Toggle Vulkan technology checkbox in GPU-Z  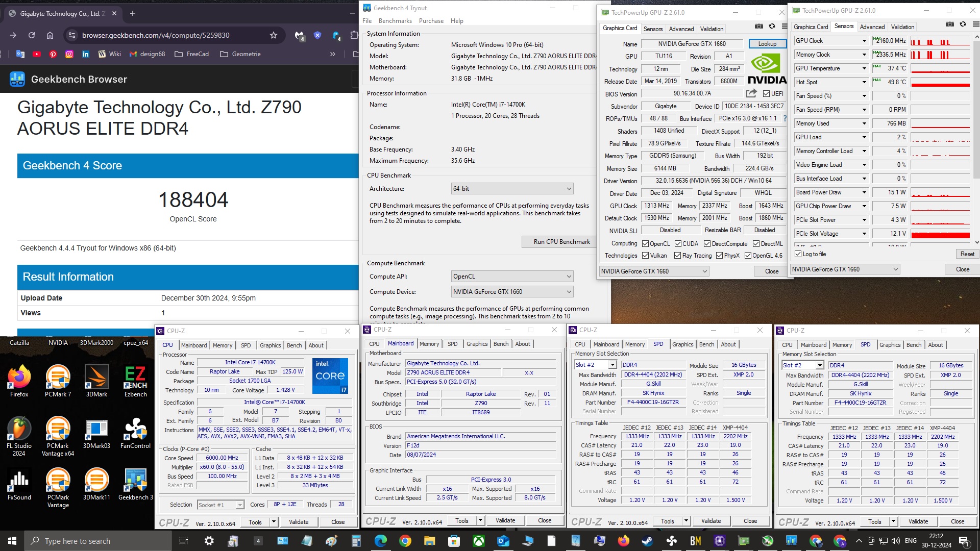point(645,256)
